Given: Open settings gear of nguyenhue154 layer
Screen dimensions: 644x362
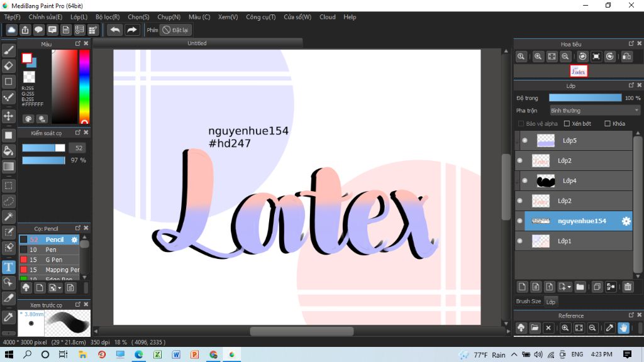Looking at the screenshot, I should 626,221.
